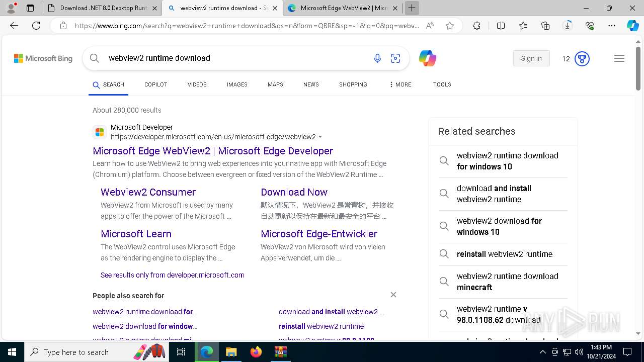
Task: Open the browser profile avatar icon
Action: point(11,8)
